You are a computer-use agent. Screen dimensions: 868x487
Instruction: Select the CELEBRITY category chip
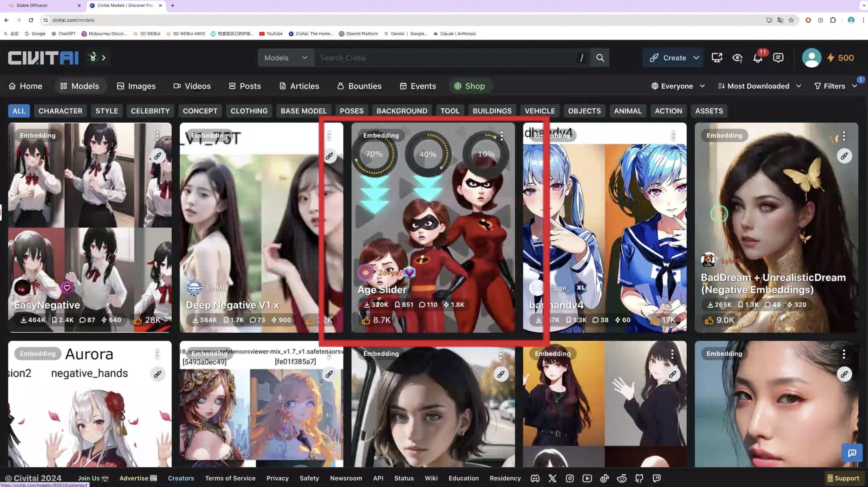click(x=150, y=111)
